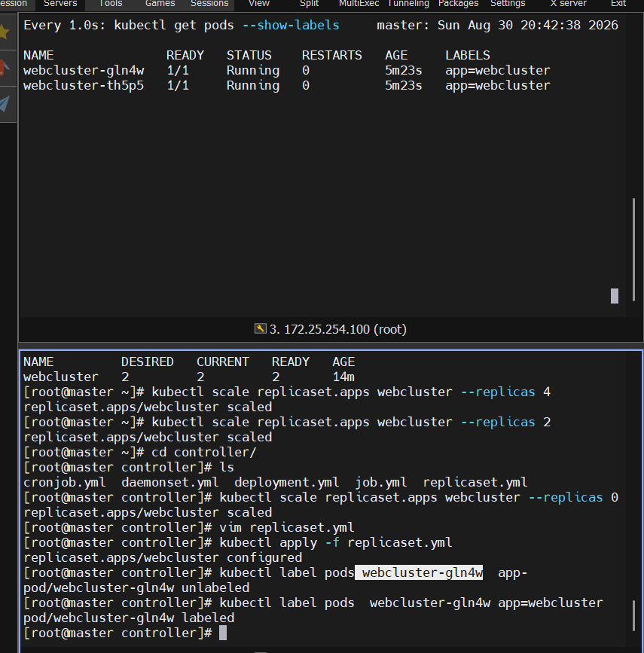Viewport: 644px width, 653px height.
Task: Click the Tools toolbar button
Action: (111, 3)
